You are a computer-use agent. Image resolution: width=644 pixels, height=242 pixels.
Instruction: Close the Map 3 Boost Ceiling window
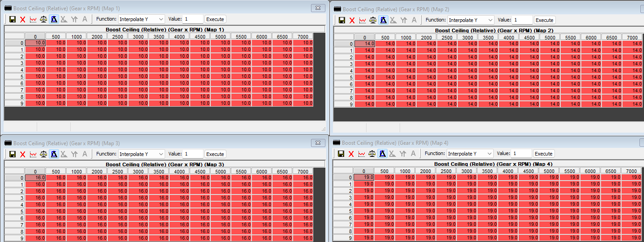tap(318, 143)
